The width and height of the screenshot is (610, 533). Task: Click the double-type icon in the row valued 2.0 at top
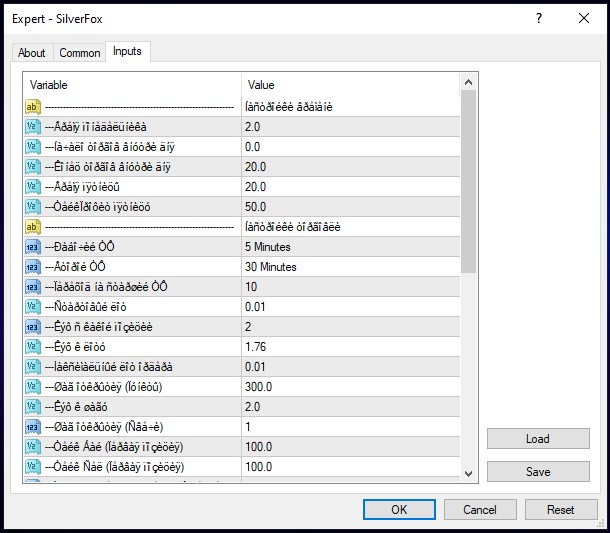pyautogui.click(x=33, y=127)
